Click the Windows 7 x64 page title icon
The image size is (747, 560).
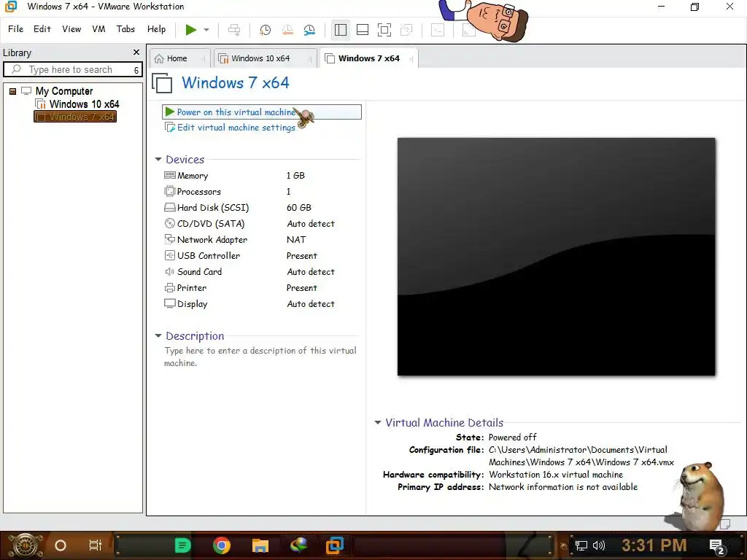coord(162,83)
